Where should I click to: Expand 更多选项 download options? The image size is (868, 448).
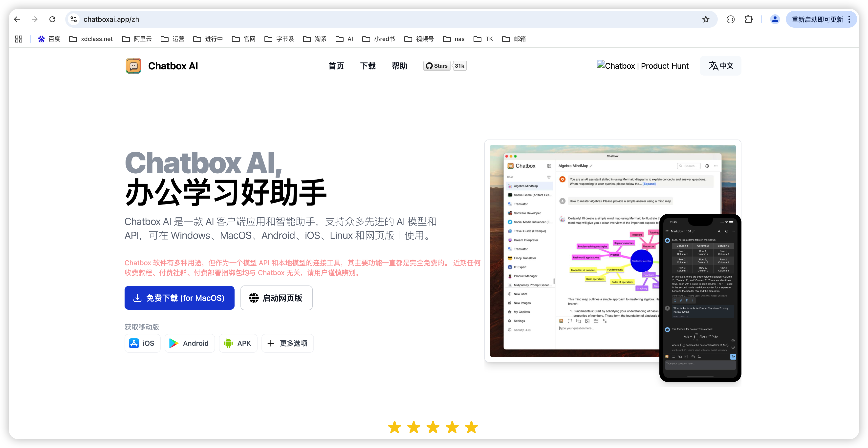pyautogui.click(x=287, y=343)
